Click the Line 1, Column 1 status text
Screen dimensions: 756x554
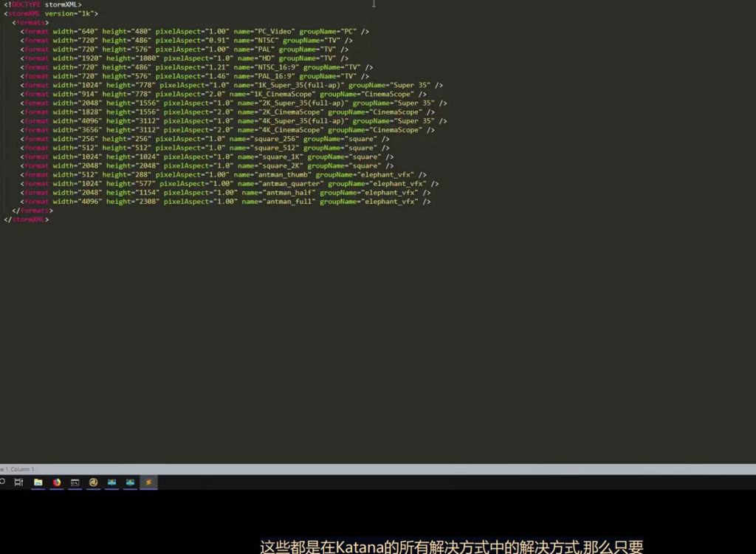(x=17, y=469)
